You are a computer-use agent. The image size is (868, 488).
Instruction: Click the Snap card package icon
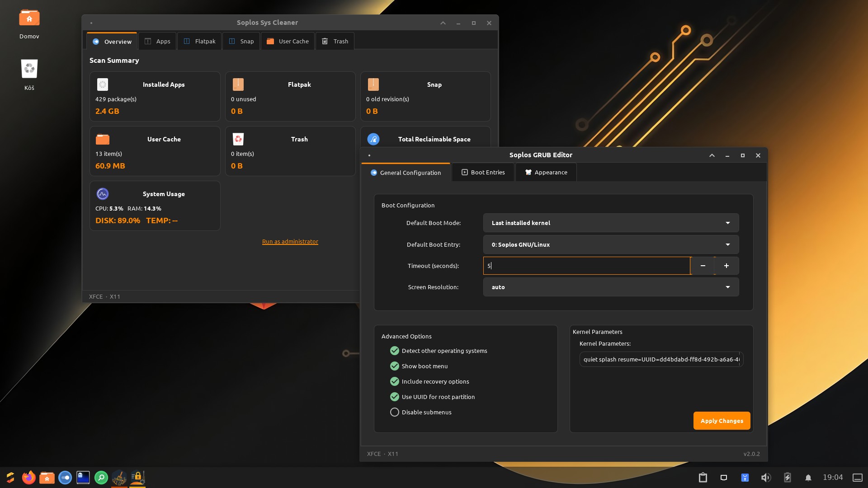tap(373, 84)
